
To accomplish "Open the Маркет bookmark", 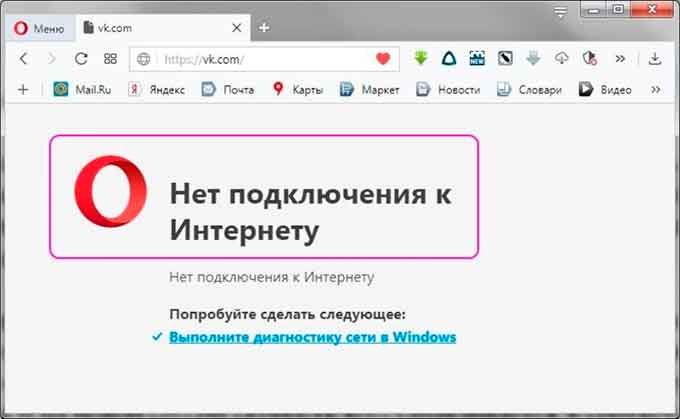I will coord(369,89).
